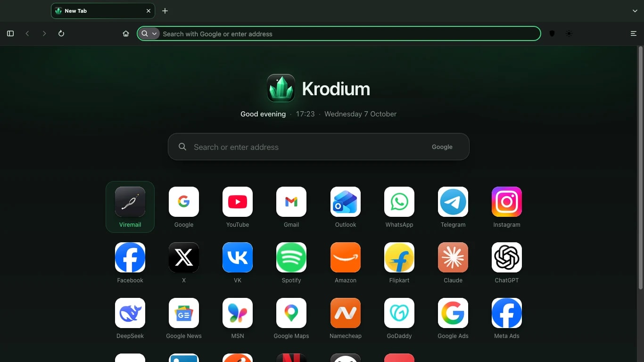Screen dimensions: 644x362
Task: Open the Spotify shortcut
Action: [x=291, y=263]
